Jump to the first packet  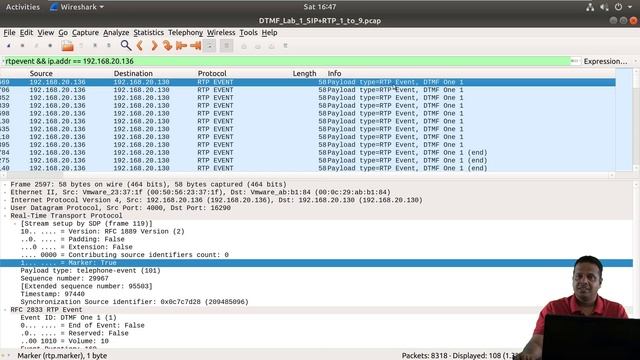[x=181, y=46]
